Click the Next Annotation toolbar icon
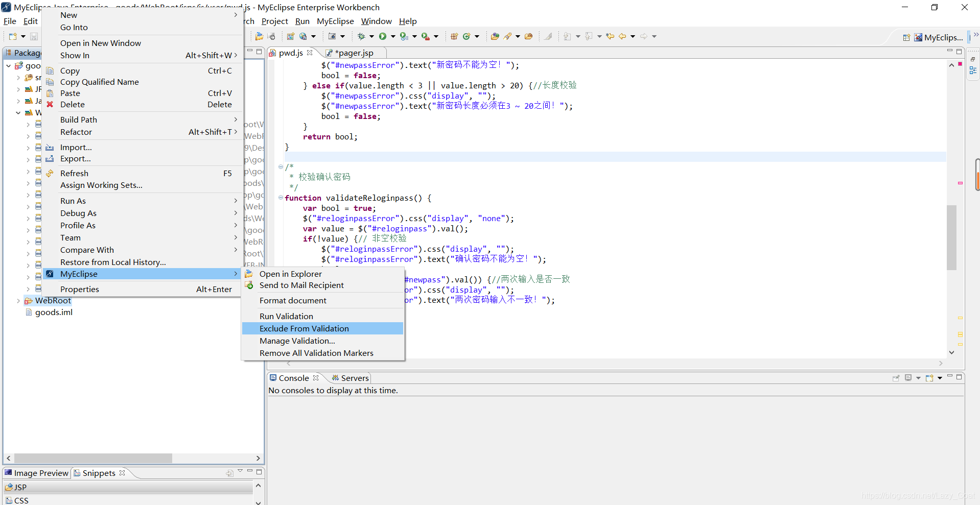This screenshot has width=980, height=505. click(567, 36)
